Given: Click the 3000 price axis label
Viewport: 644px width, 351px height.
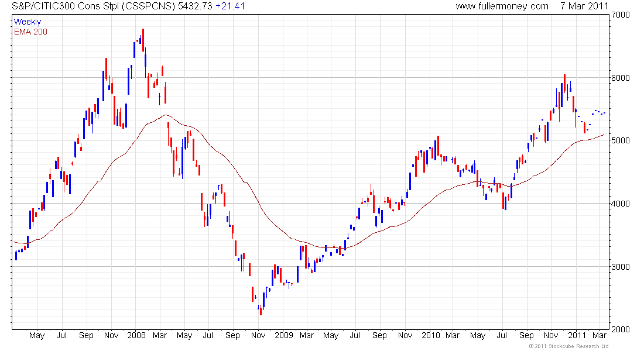Looking at the screenshot, I should point(621,266).
